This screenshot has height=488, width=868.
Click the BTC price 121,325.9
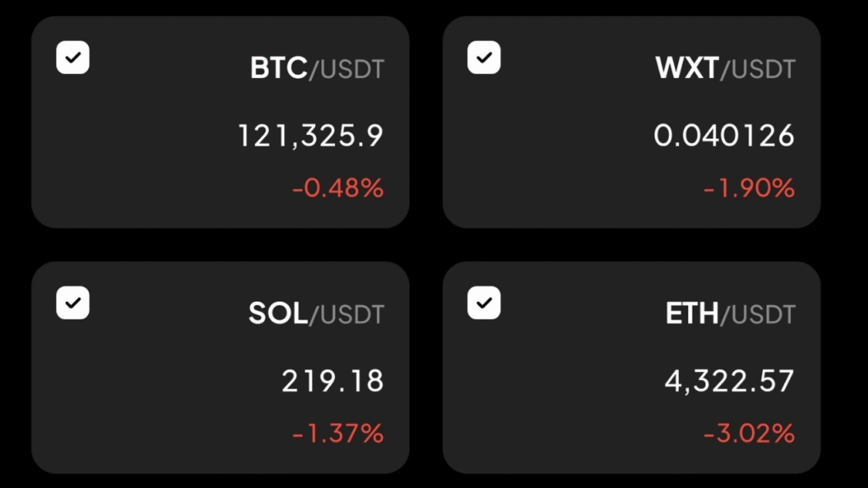pyautogui.click(x=310, y=136)
